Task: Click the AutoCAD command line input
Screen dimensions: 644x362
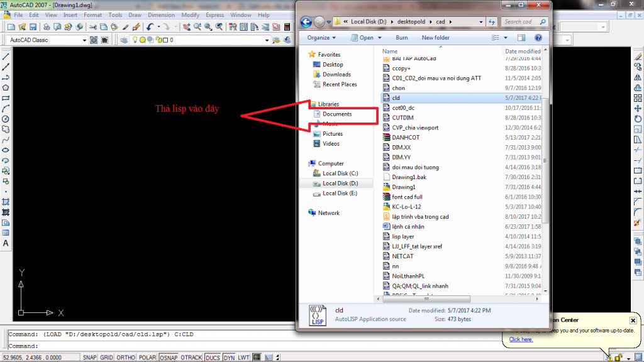Action: pos(255,346)
